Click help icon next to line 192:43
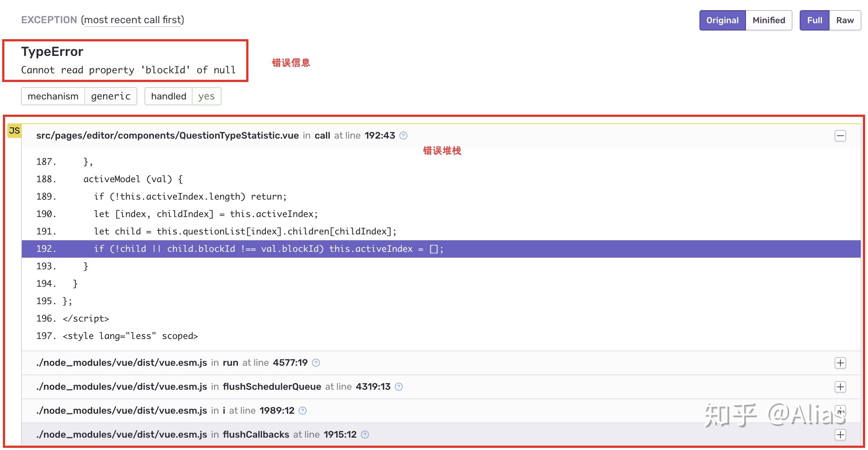868x450 pixels. point(403,136)
